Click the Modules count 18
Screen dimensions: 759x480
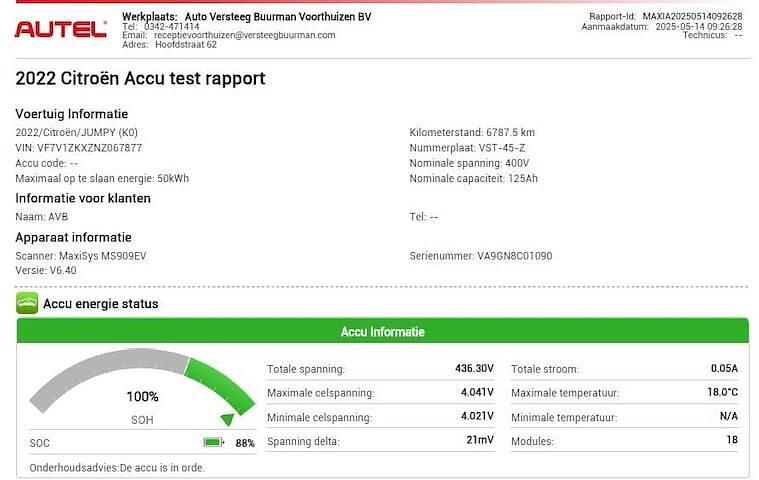click(x=731, y=441)
